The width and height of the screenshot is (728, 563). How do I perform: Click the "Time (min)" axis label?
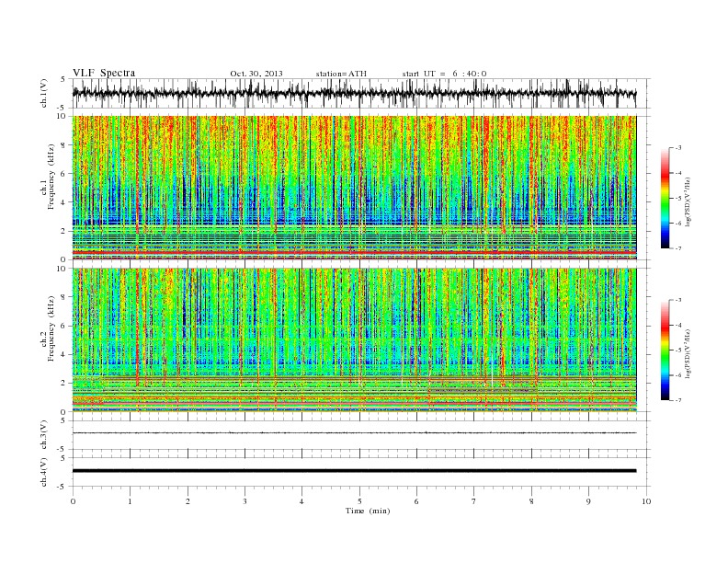(x=368, y=511)
